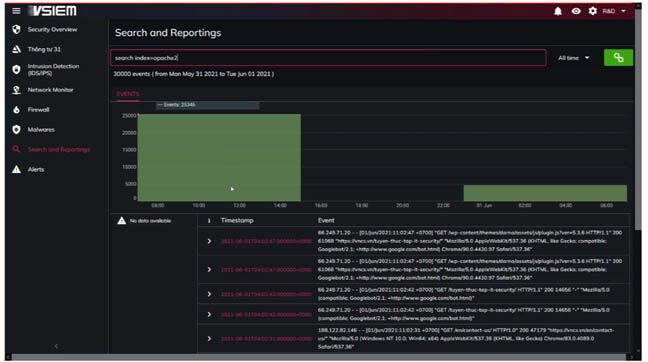
Task: Collapse the sidebar with arrow
Action: tap(56, 346)
